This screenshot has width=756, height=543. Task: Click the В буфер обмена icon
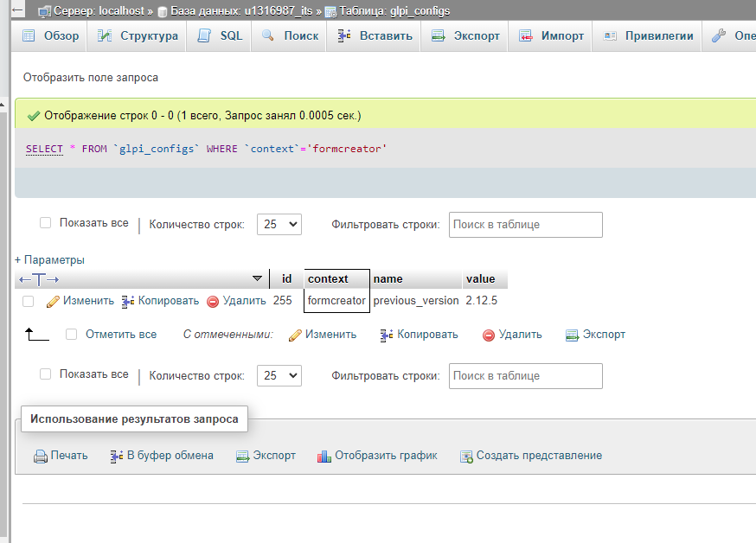click(x=118, y=455)
